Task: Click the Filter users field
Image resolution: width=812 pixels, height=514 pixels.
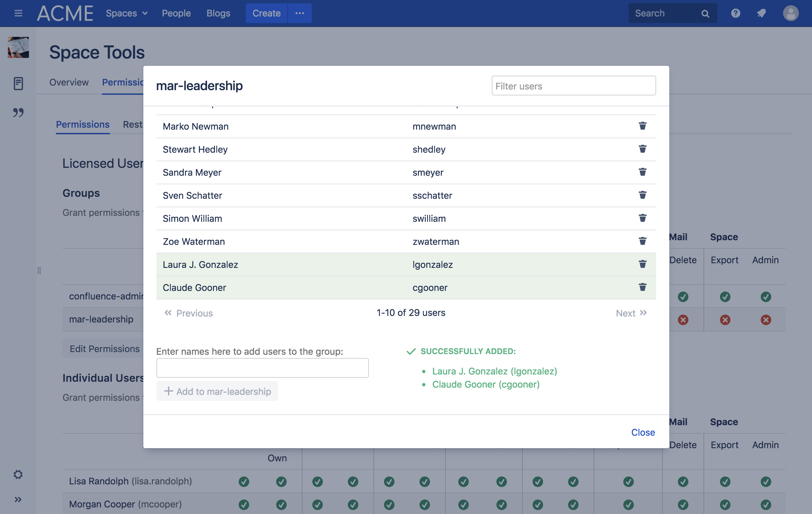Action: [x=573, y=86]
